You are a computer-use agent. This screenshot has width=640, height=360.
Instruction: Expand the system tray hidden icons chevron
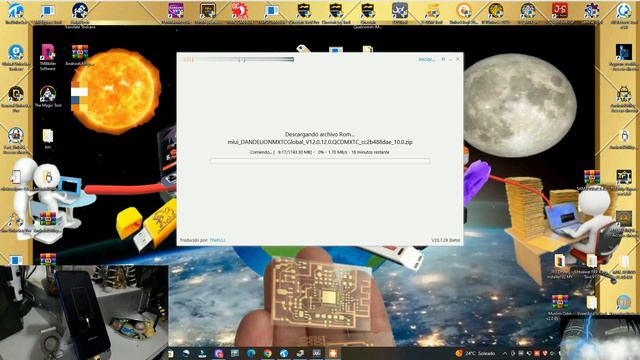[504, 353]
